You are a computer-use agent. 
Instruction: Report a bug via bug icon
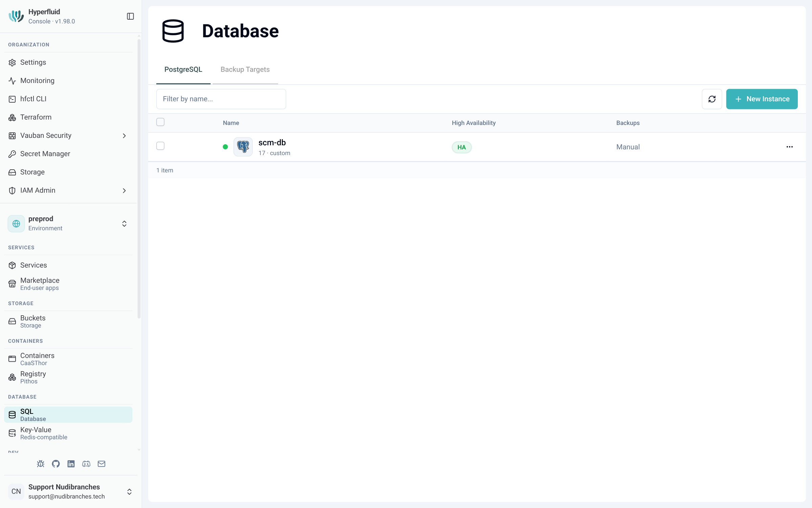(41, 464)
